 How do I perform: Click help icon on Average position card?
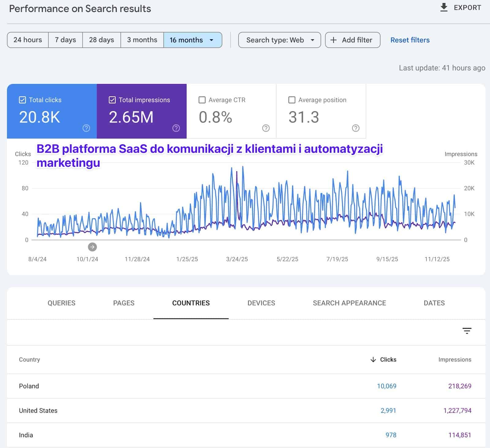point(356,128)
